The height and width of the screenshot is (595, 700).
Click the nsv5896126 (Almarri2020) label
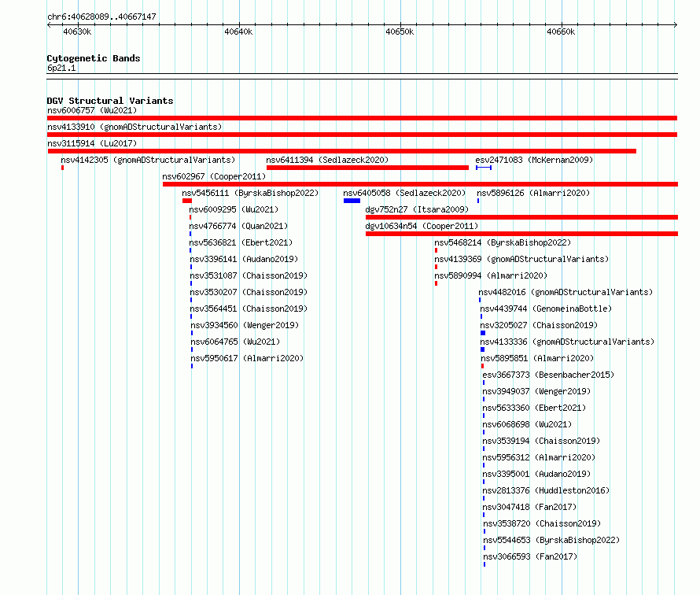[x=533, y=193]
